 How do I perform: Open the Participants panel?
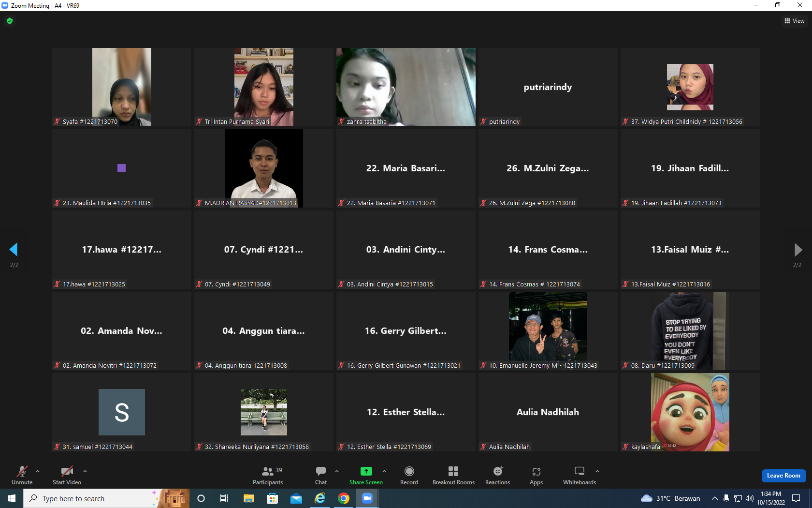click(x=268, y=475)
